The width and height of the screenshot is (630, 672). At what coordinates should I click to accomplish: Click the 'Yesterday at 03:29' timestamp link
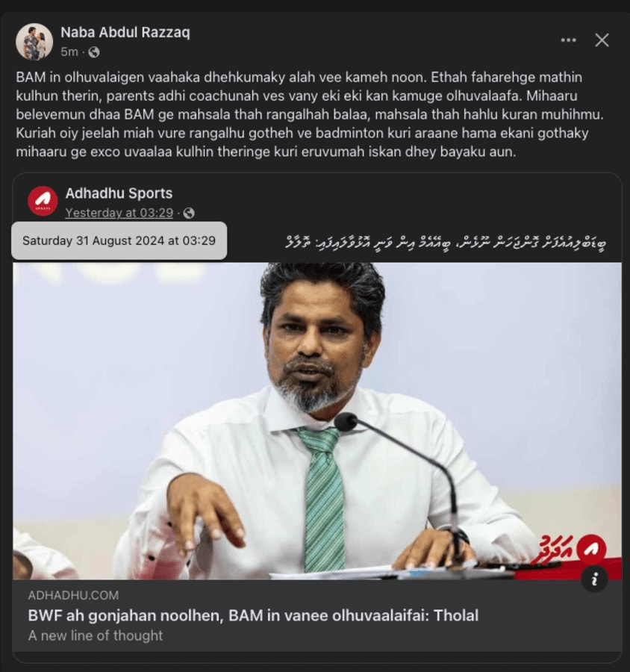[x=119, y=213]
